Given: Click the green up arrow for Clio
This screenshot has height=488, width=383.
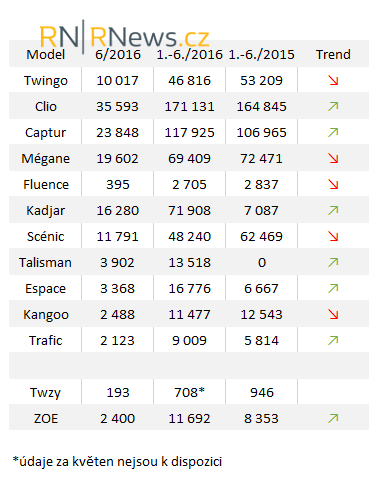Looking at the screenshot, I should (333, 106).
